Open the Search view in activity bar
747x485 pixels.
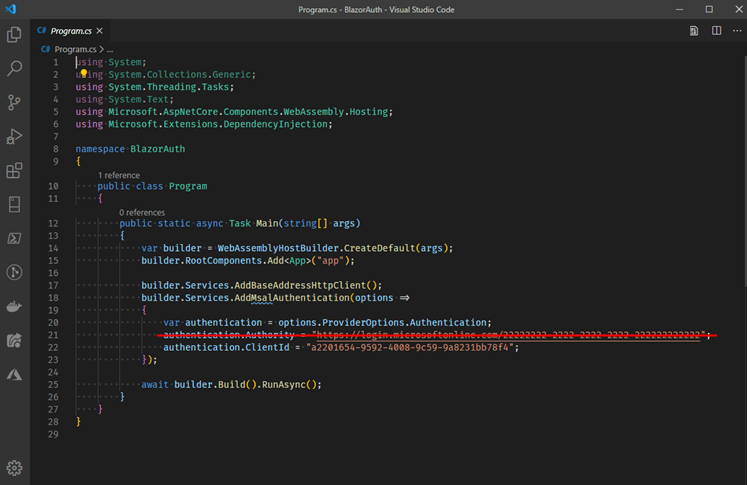click(14, 68)
